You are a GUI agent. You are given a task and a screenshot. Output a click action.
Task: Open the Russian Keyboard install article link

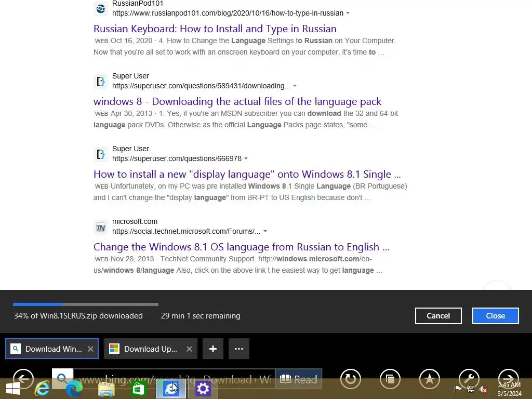tap(215, 29)
